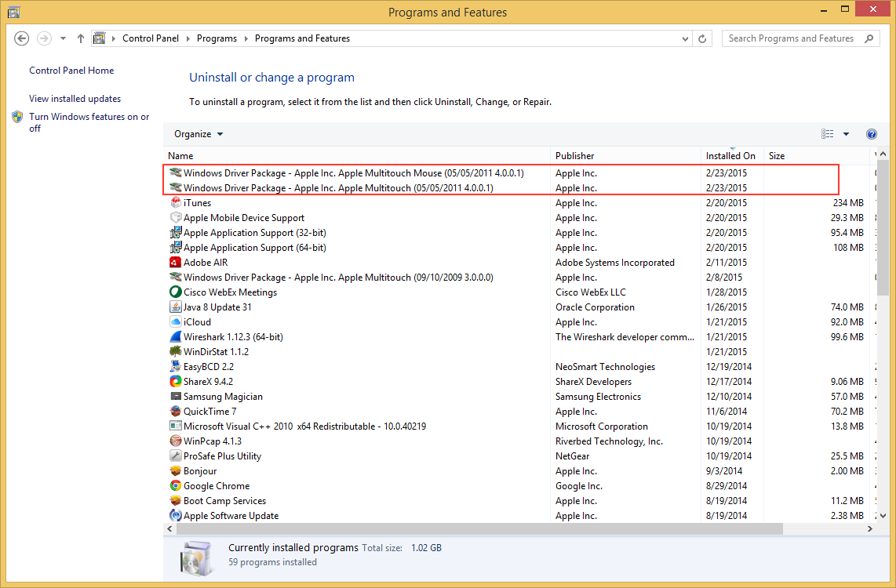
Task: Expand the chevron after Control Panel breadcrumb
Action: point(188,39)
